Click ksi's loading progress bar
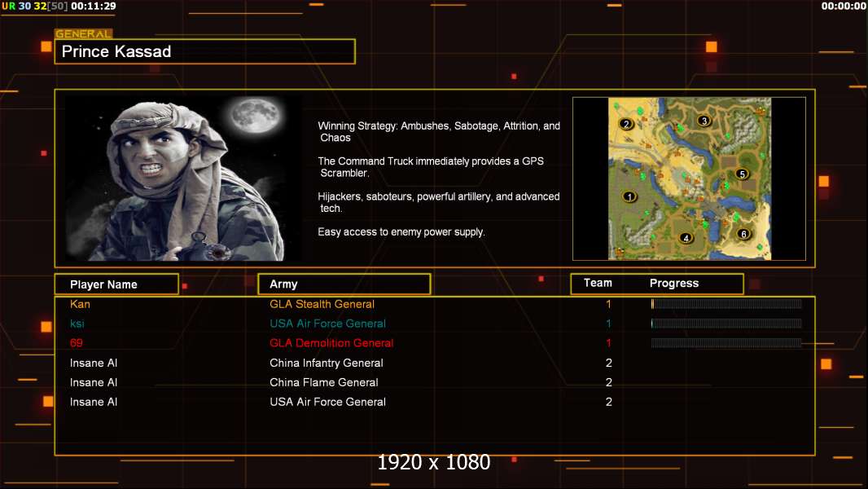The width and height of the screenshot is (868, 489). [726, 324]
